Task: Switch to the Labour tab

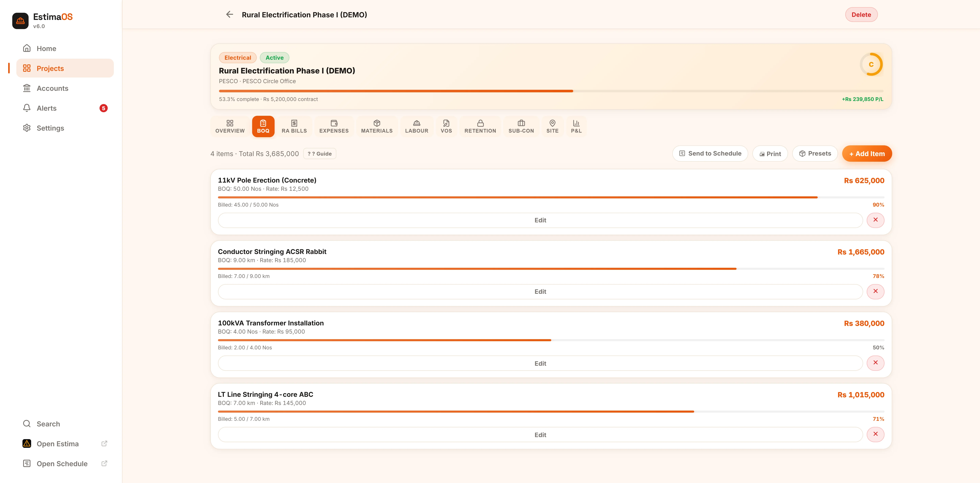Action: coord(416,126)
